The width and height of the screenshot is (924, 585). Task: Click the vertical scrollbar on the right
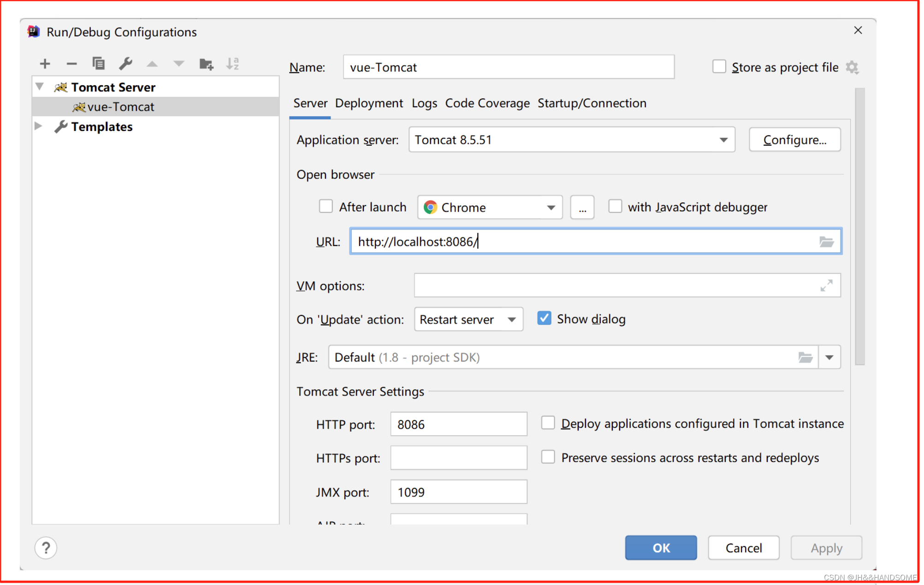click(x=859, y=226)
